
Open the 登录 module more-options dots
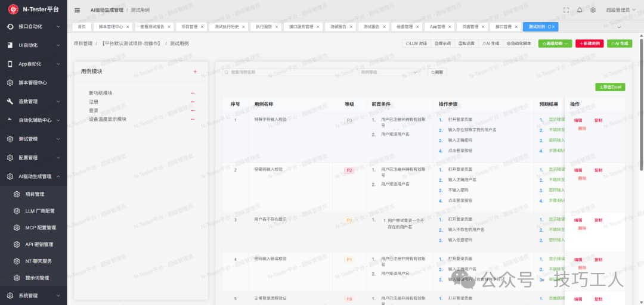[x=192, y=110]
